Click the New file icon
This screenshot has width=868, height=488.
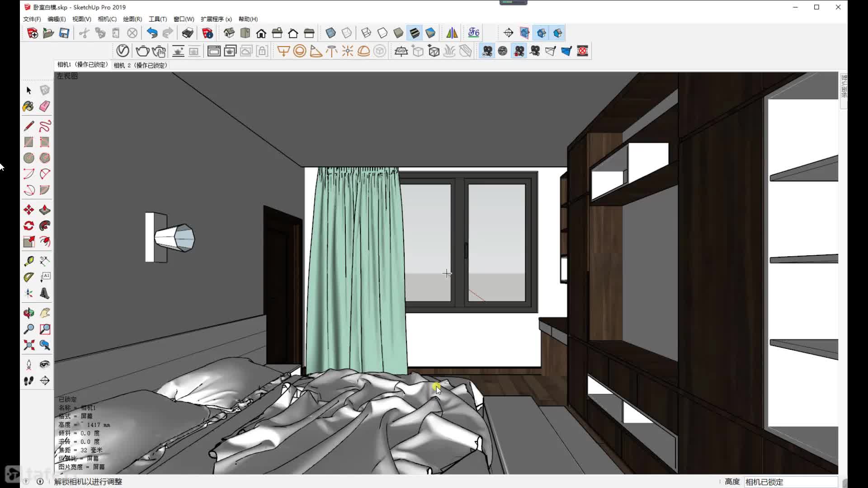32,33
